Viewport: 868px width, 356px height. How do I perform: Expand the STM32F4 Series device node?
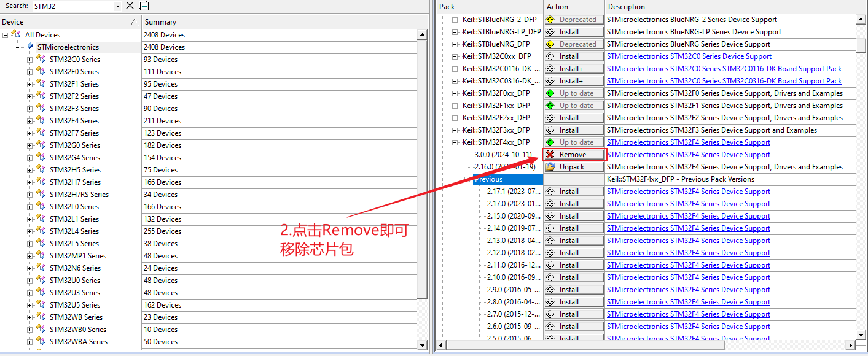coord(30,121)
